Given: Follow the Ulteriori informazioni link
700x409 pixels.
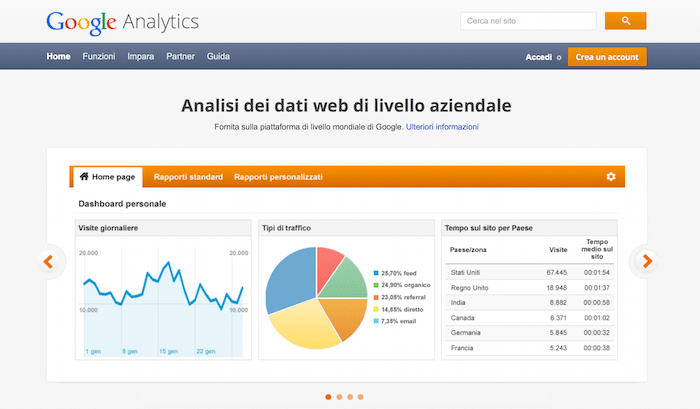Looking at the screenshot, I should tap(442, 127).
